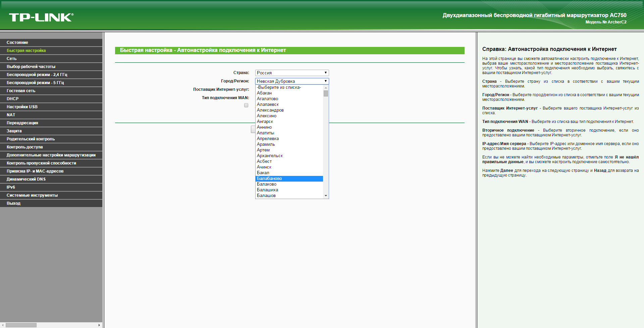644x328 pixels.
Task: Click the city list scroll-down arrow
Action: coord(326,196)
